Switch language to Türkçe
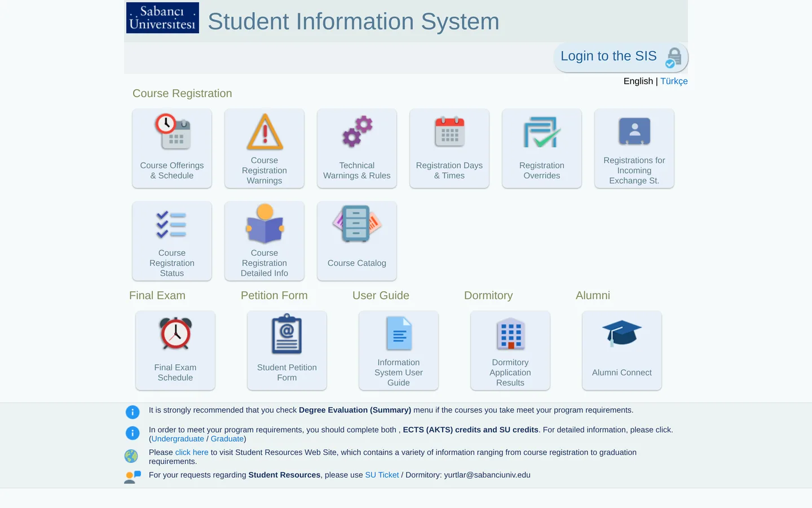 [674, 81]
